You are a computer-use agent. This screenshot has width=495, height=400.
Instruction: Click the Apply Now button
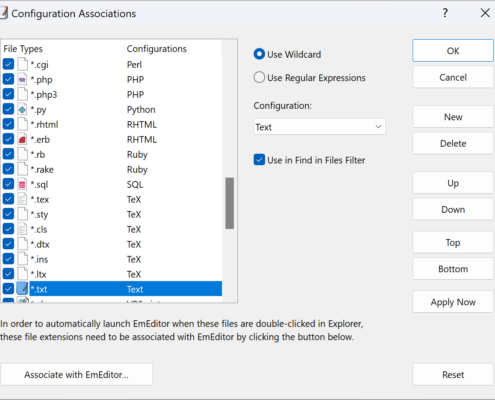(453, 302)
